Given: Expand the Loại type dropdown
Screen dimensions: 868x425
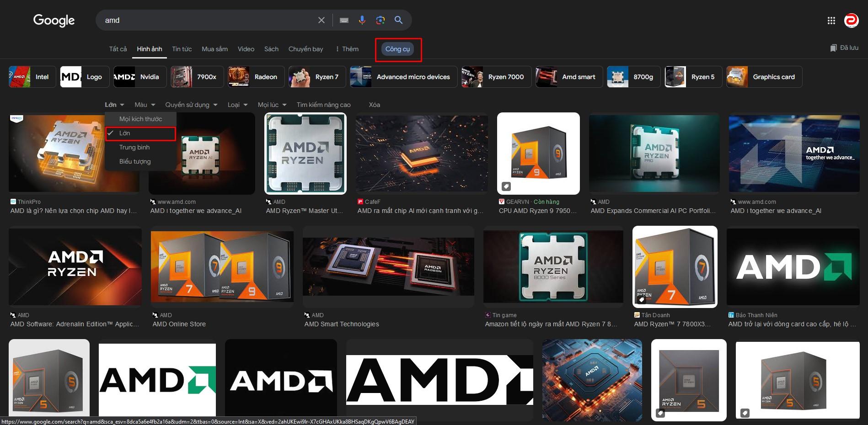Looking at the screenshot, I should click(238, 105).
